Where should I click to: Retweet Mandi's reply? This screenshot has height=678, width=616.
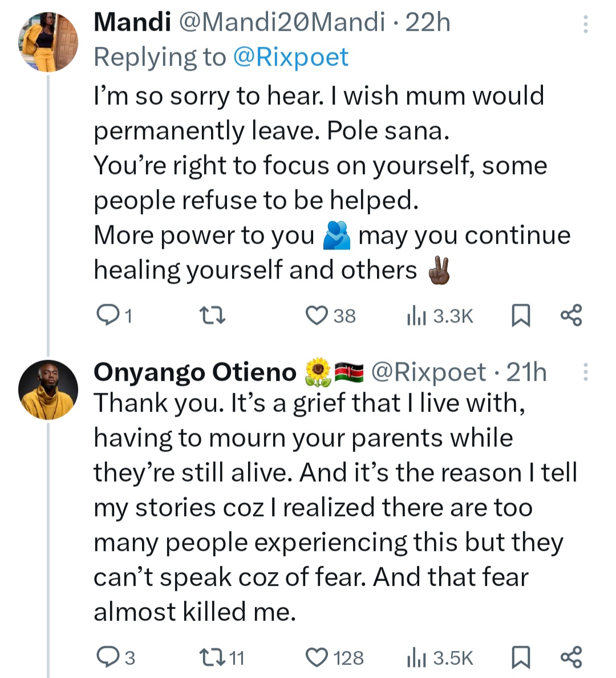click(x=212, y=315)
